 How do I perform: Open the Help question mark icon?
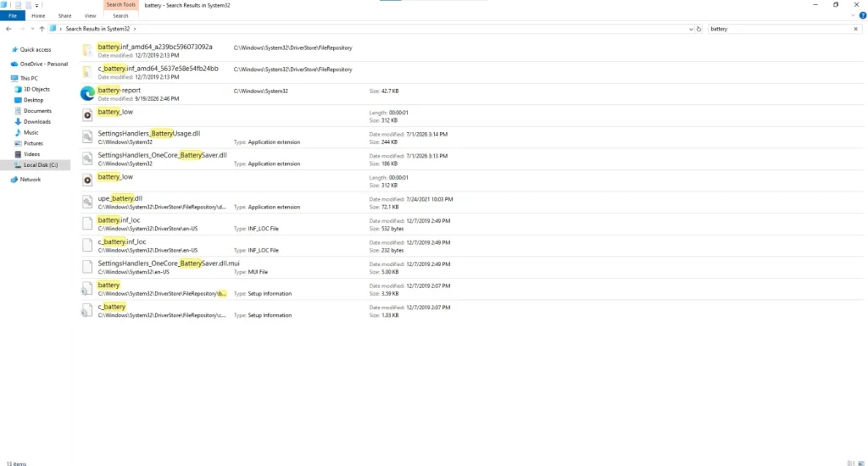click(862, 15)
